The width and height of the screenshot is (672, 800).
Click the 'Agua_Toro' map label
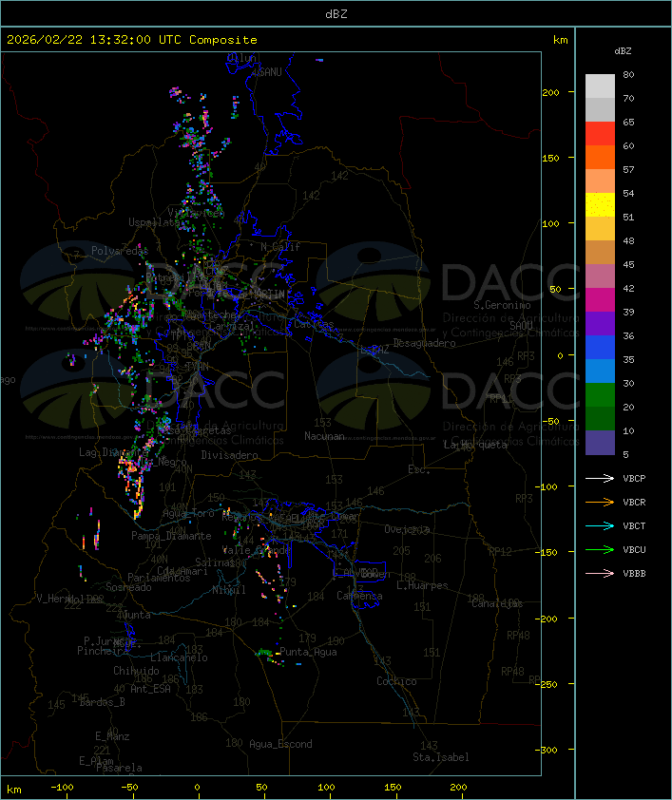[188, 514]
